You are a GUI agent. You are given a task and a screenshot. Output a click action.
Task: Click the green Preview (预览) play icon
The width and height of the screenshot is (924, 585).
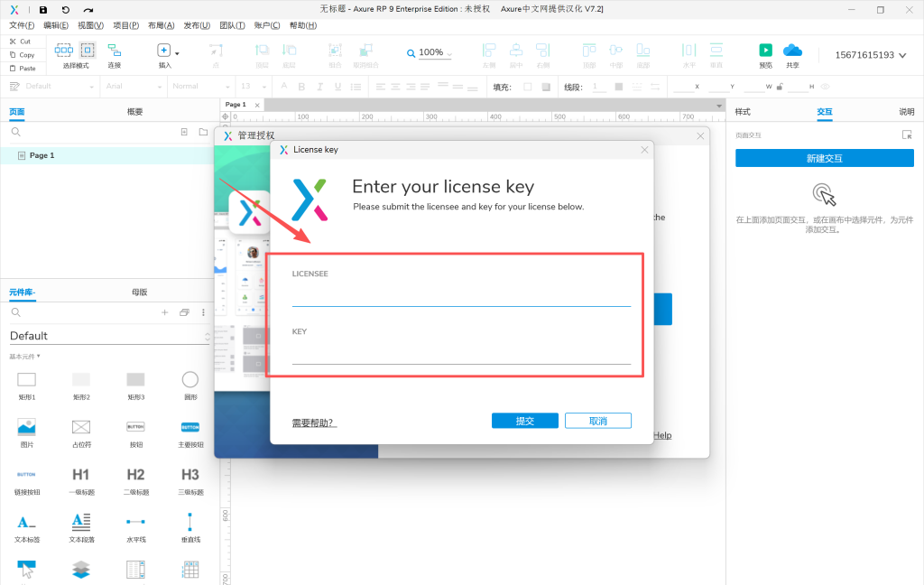click(x=765, y=51)
